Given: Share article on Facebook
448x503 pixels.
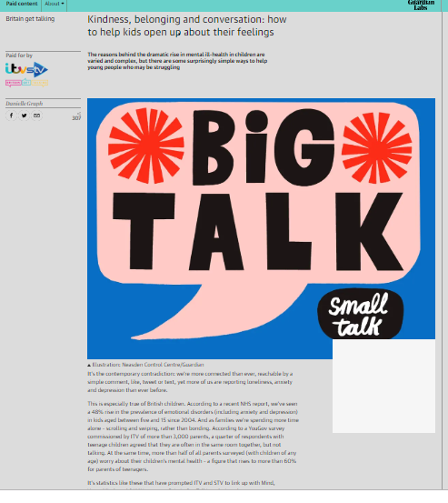Looking at the screenshot, I should click(x=11, y=116).
